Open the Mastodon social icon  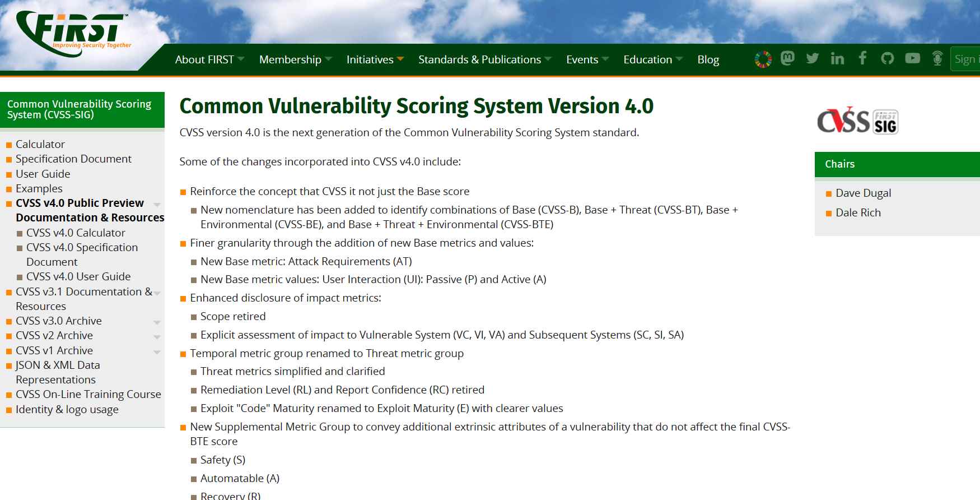point(787,58)
